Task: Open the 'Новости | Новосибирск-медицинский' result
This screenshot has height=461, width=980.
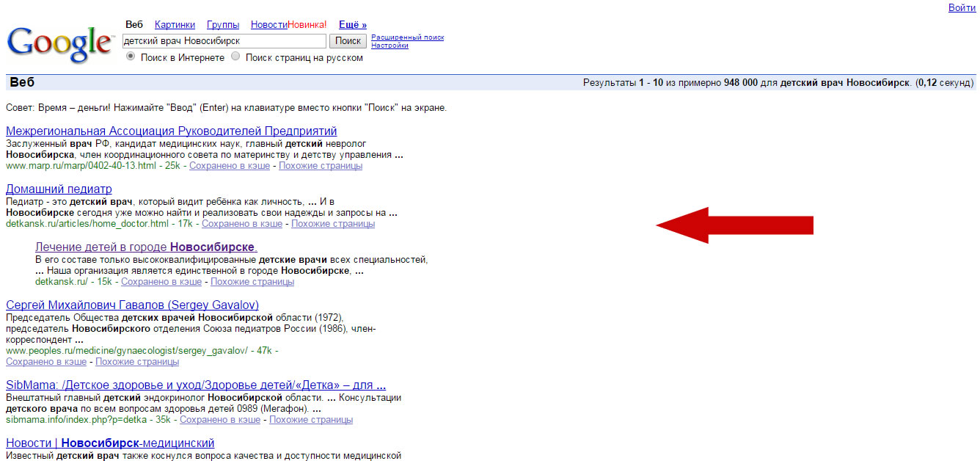Action: (110, 443)
